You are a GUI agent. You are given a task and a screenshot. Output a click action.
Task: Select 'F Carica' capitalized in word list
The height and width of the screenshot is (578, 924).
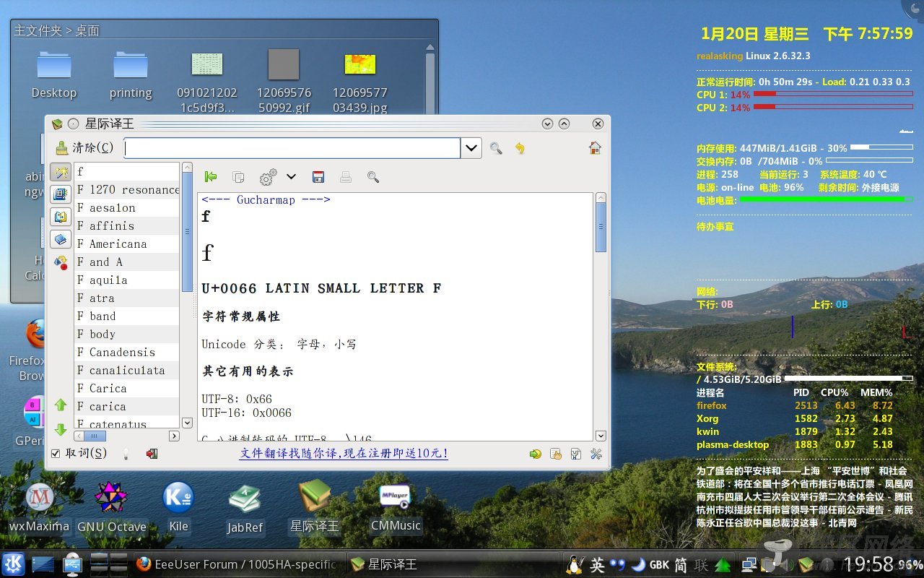click(x=127, y=389)
